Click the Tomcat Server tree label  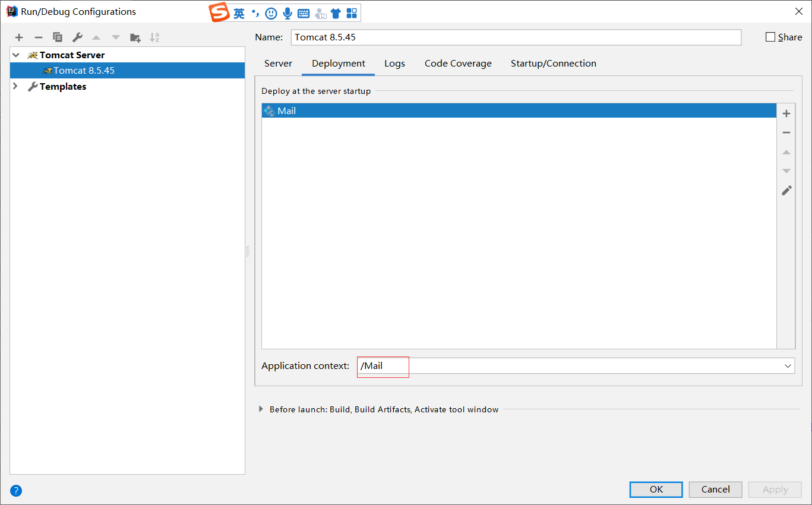tap(72, 55)
